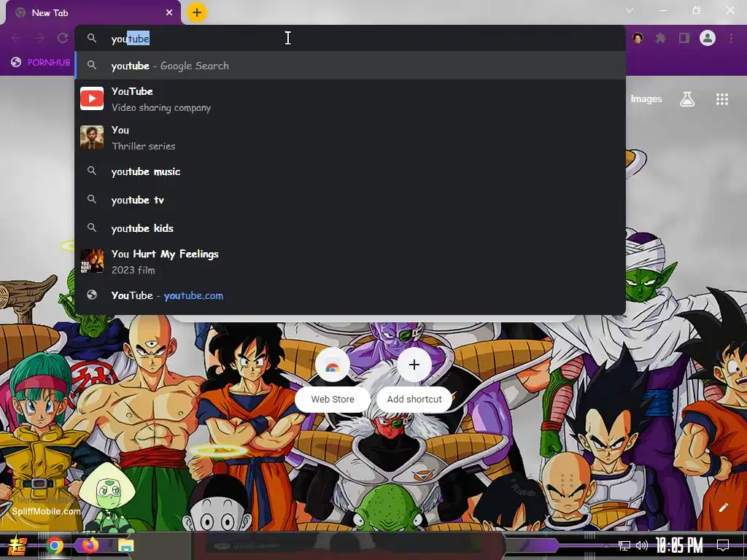
Task: Click the 'You' series poster thumbnail
Action: (x=92, y=138)
